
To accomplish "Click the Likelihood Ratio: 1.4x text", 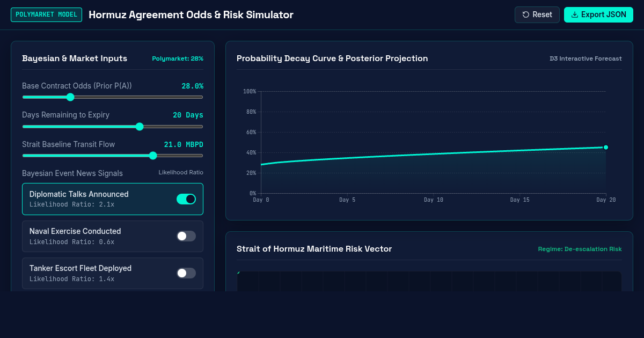I will click(x=72, y=278).
